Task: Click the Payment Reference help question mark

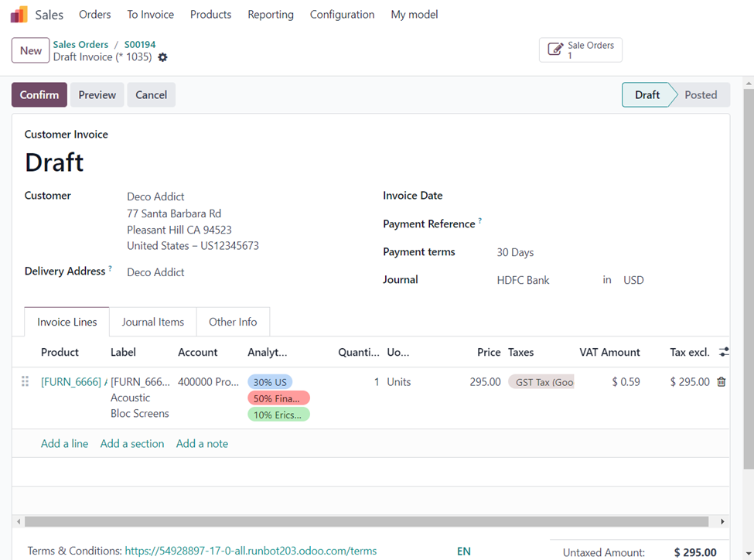Action: (479, 221)
